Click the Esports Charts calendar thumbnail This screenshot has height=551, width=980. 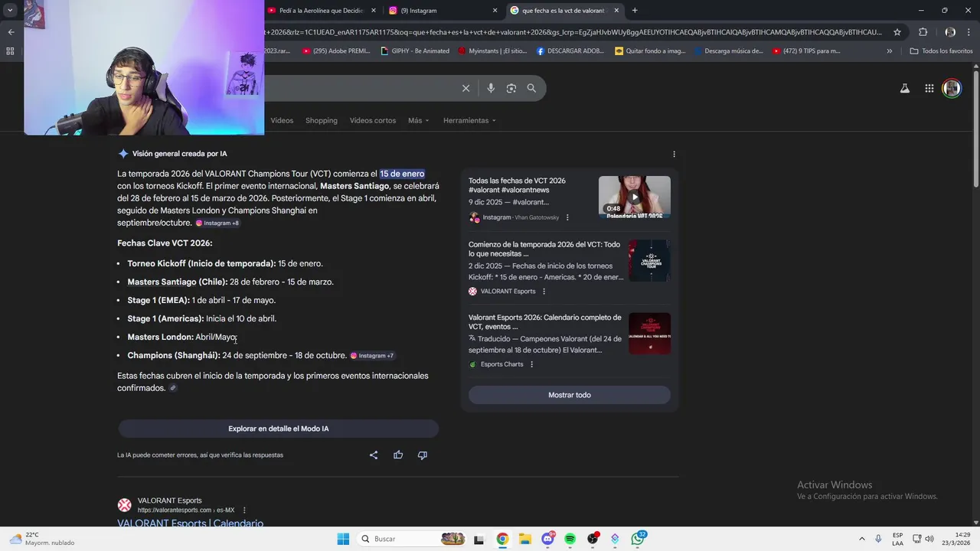[649, 333]
